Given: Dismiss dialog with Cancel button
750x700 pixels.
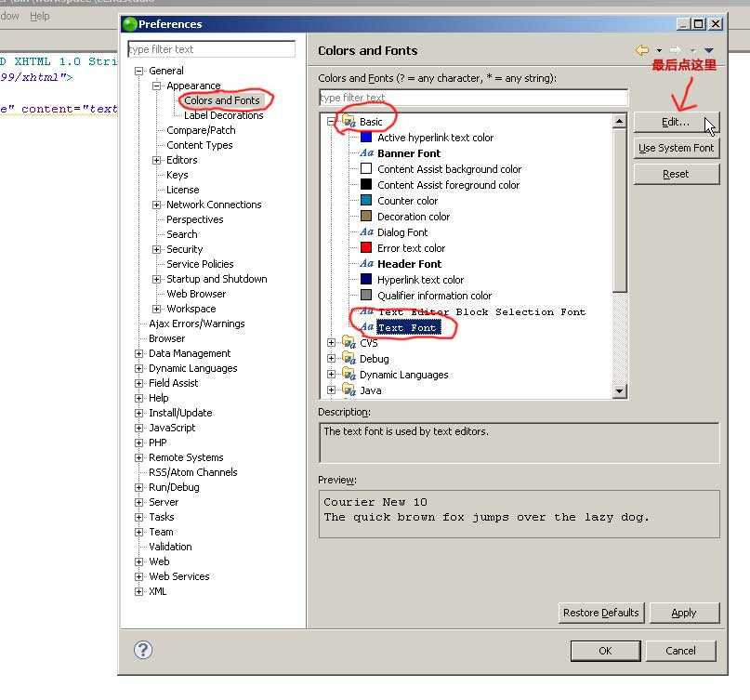Looking at the screenshot, I should [680, 651].
